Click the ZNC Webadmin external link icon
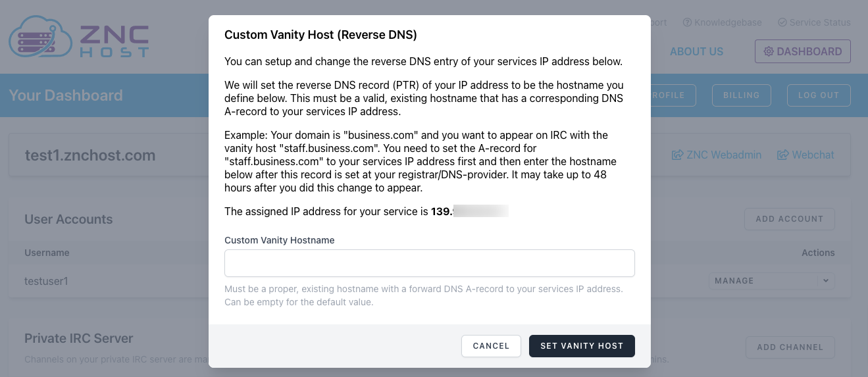Viewport: 868px width, 377px height. point(677,155)
